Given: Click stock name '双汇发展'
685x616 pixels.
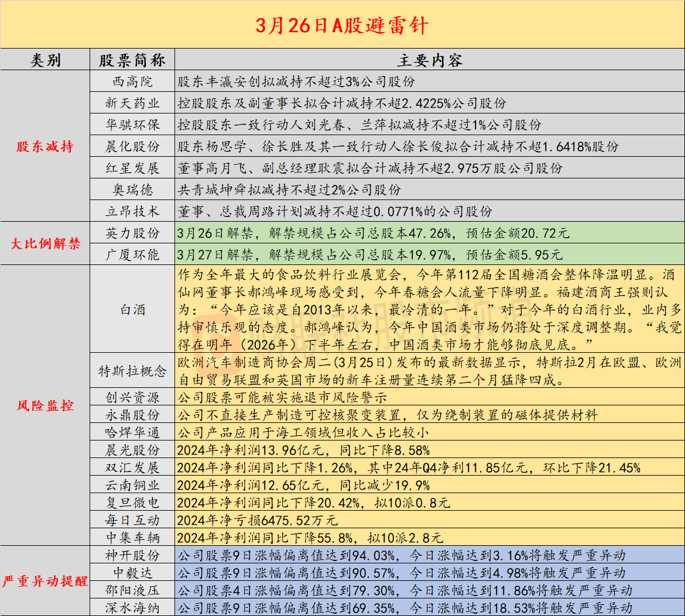Looking at the screenshot, I should coord(132,467).
